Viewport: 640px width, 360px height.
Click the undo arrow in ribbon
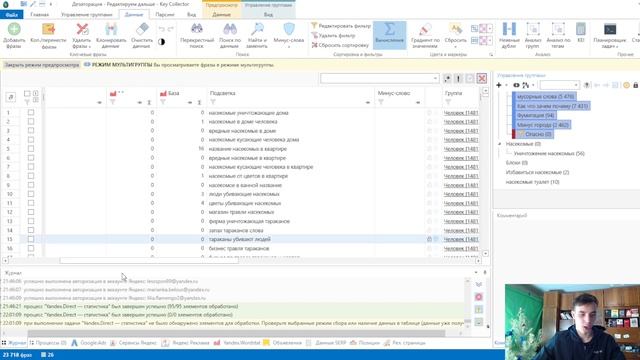click(x=162, y=29)
